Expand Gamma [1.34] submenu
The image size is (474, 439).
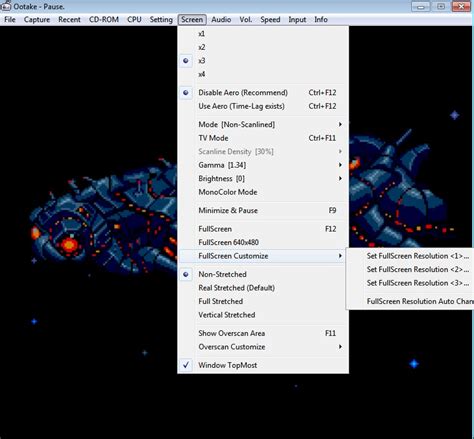click(x=263, y=165)
